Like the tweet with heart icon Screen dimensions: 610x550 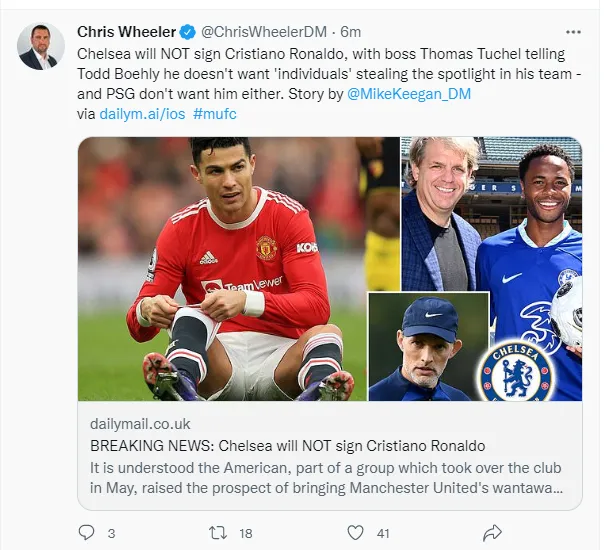[354, 532]
